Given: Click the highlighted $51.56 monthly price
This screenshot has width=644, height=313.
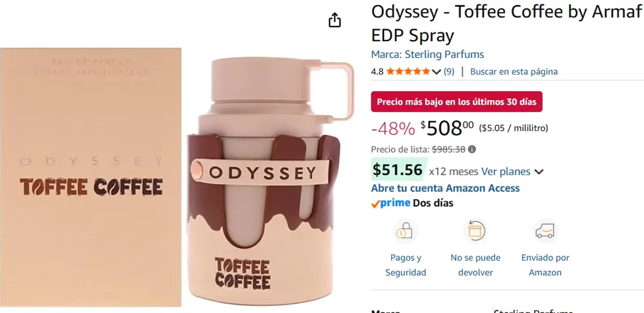Looking at the screenshot, I should (397, 169).
